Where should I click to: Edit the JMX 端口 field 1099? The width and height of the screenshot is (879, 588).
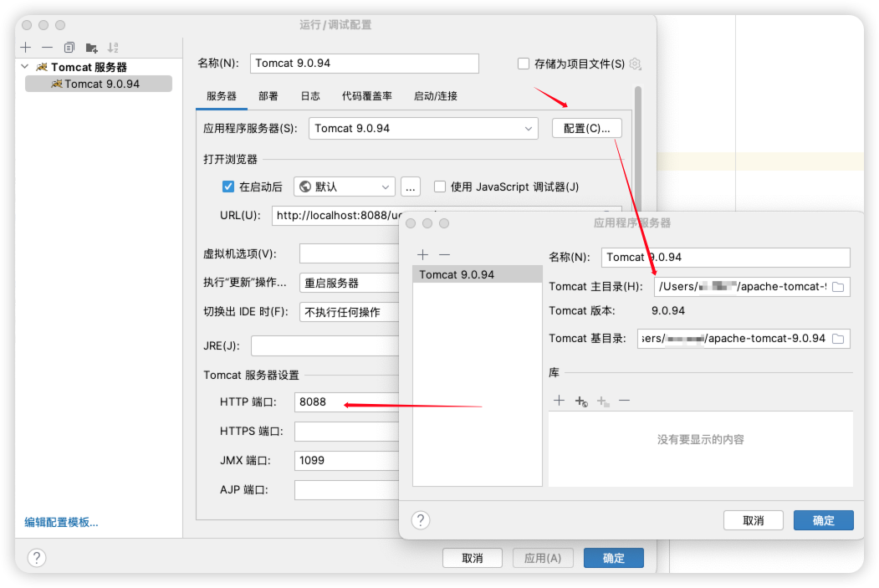click(x=346, y=460)
